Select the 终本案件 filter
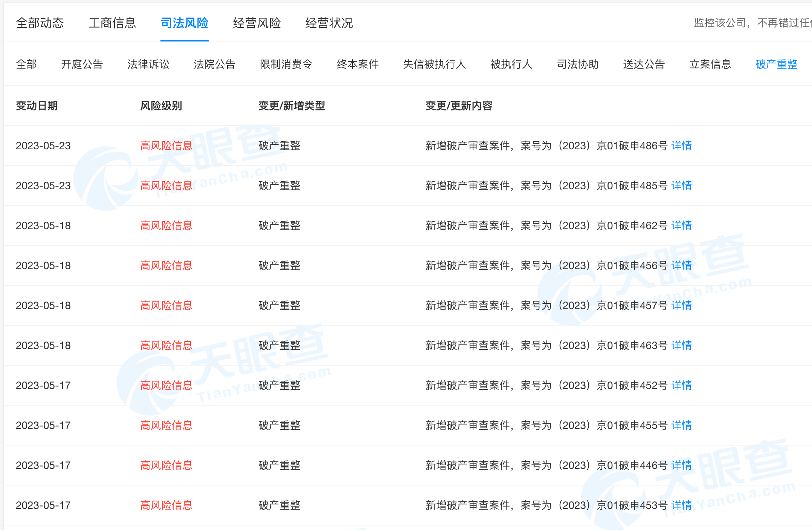The width and height of the screenshot is (812, 530). tap(357, 64)
